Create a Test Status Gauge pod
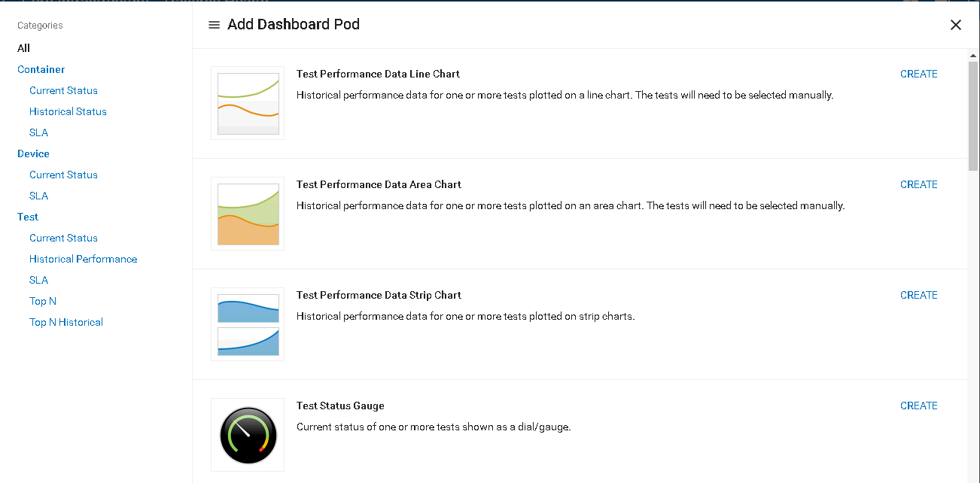Screen dimensions: 980x483 coord(918,406)
